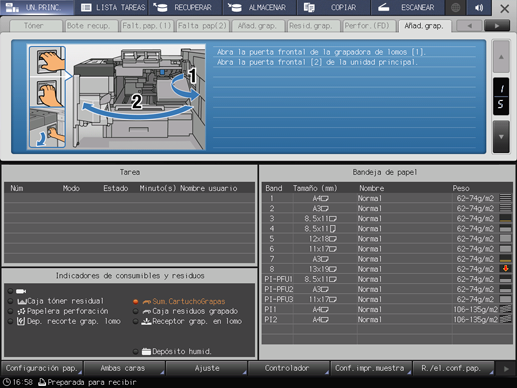Open R./el.conf.pap. button
This screenshot has width=517, height=388.
[453, 368]
